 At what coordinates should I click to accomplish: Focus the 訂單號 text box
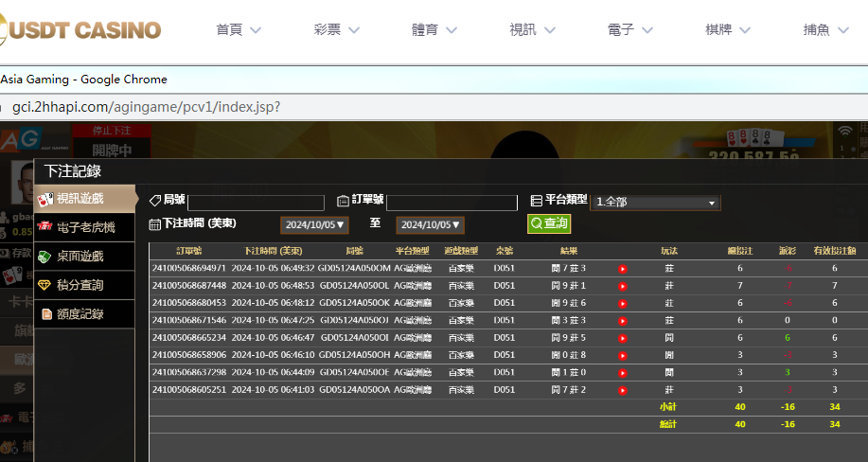tap(452, 203)
